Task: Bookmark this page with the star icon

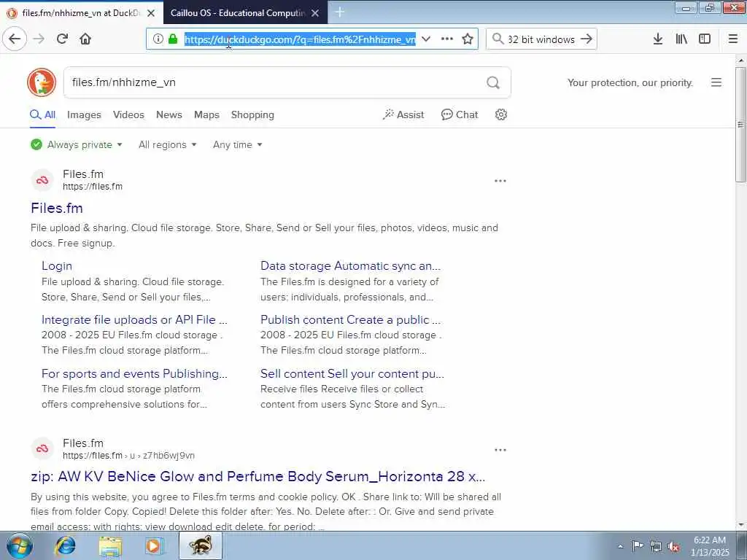Action: [x=468, y=39]
